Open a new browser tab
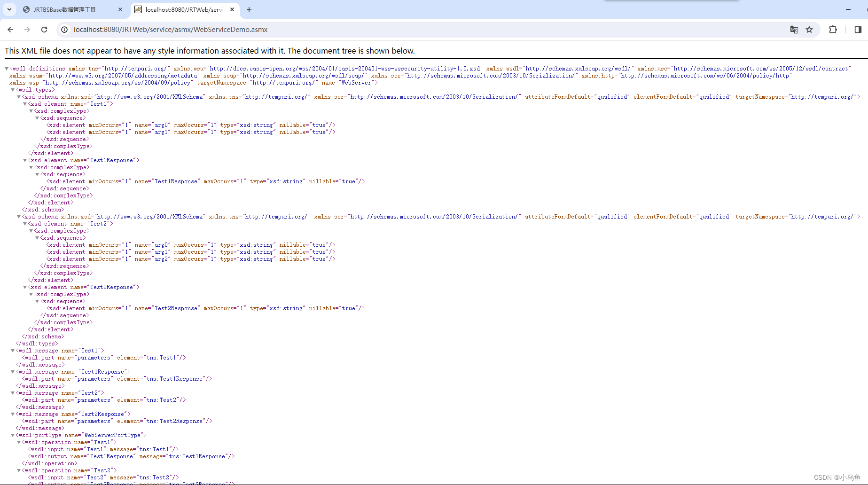The width and height of the screenshot is (868, 485). coord(249,9)
